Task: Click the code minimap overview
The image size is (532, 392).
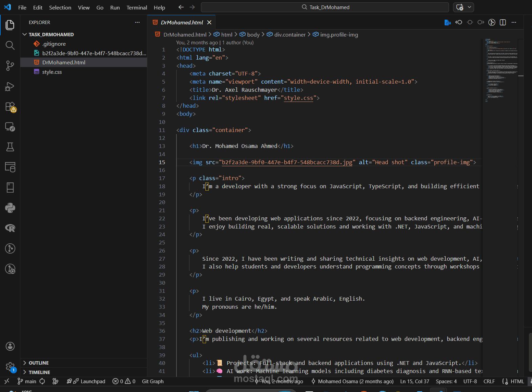Action: tap(501, 70)
